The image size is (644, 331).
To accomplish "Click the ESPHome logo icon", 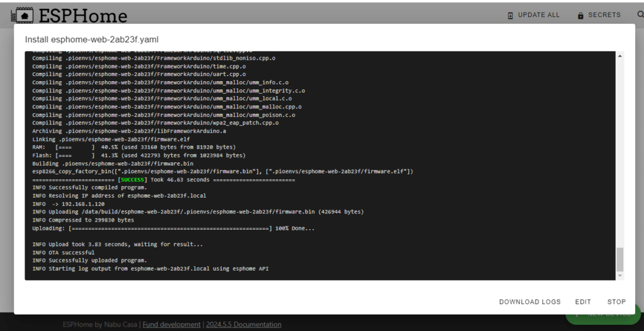I will pyautogui.click(x=23, y=16).
